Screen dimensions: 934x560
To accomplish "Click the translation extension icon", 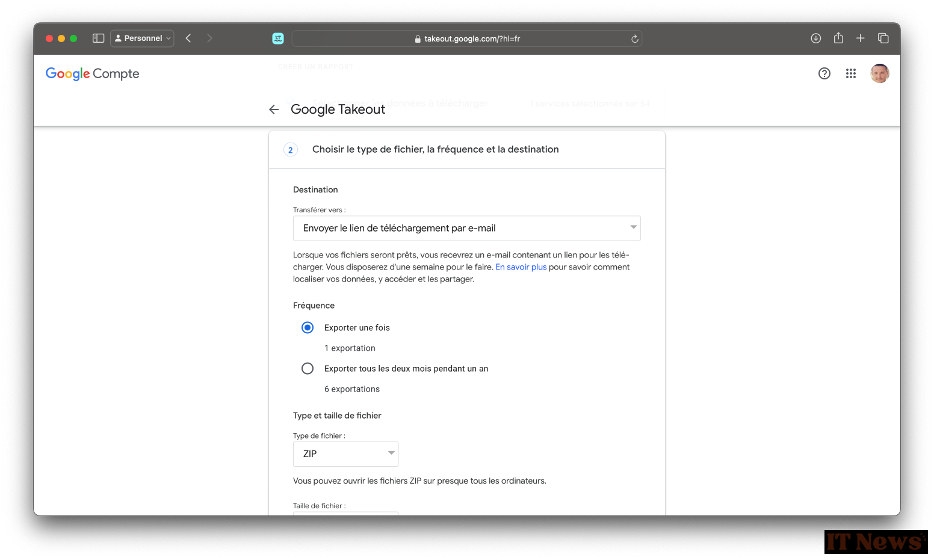I will pyautogui.click(x=278, y=38).
